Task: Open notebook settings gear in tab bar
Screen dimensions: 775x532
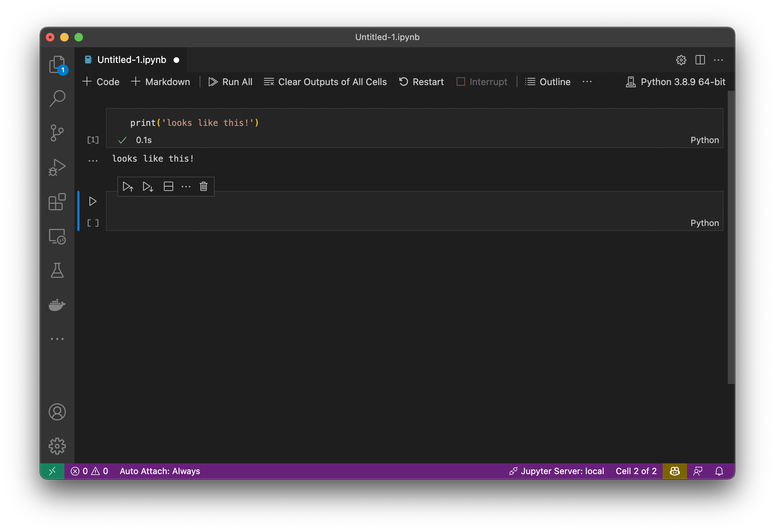Action: pyautogui.click(x=681, y=60)
